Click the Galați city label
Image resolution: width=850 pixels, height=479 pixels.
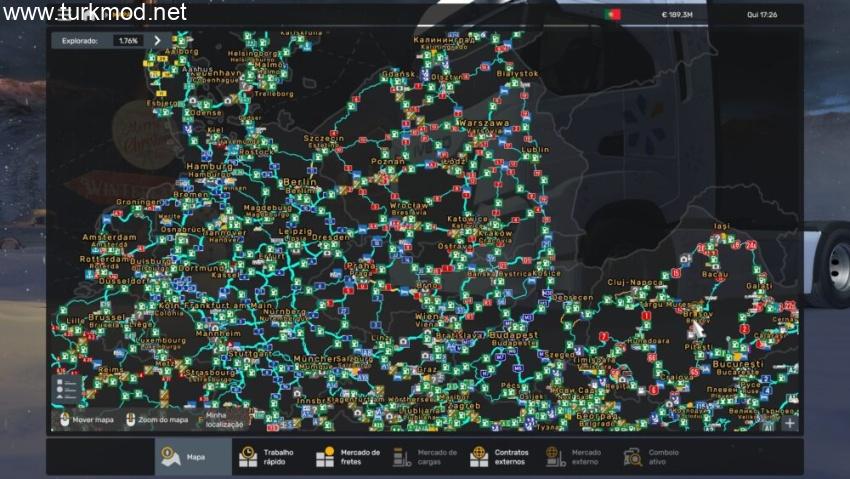759,286
